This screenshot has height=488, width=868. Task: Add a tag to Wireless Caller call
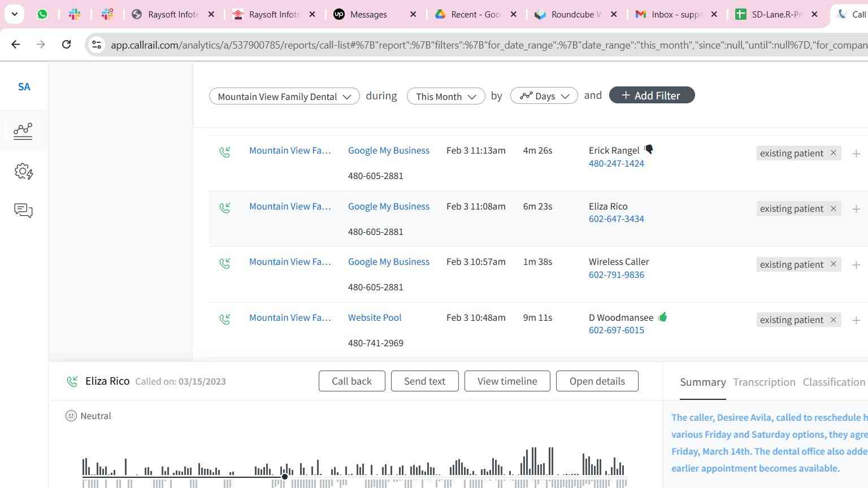click(x=856, y=264)
